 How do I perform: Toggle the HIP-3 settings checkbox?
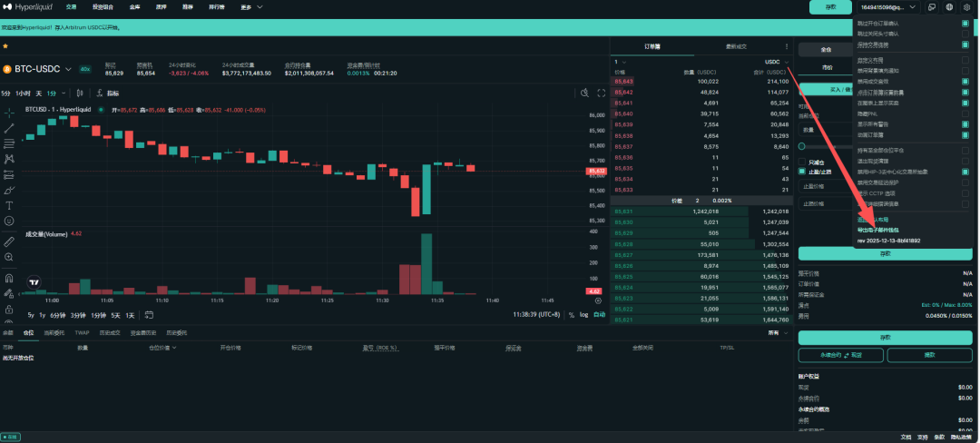pos(965,172)
